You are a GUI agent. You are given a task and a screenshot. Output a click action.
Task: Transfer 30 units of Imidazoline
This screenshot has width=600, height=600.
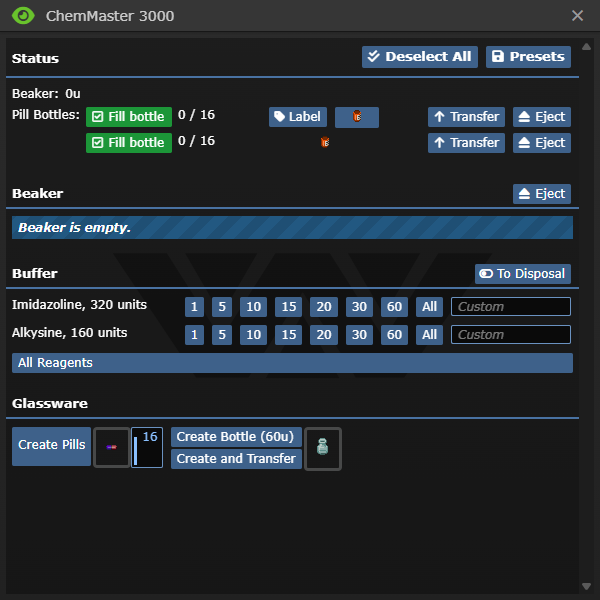click(359, 307)
